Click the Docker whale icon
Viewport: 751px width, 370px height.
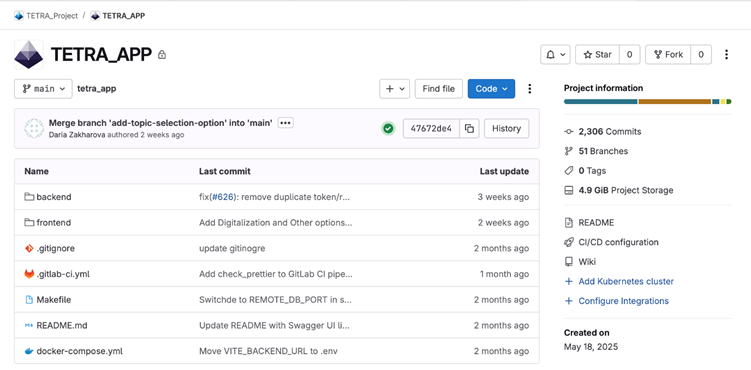click(29, 351)
